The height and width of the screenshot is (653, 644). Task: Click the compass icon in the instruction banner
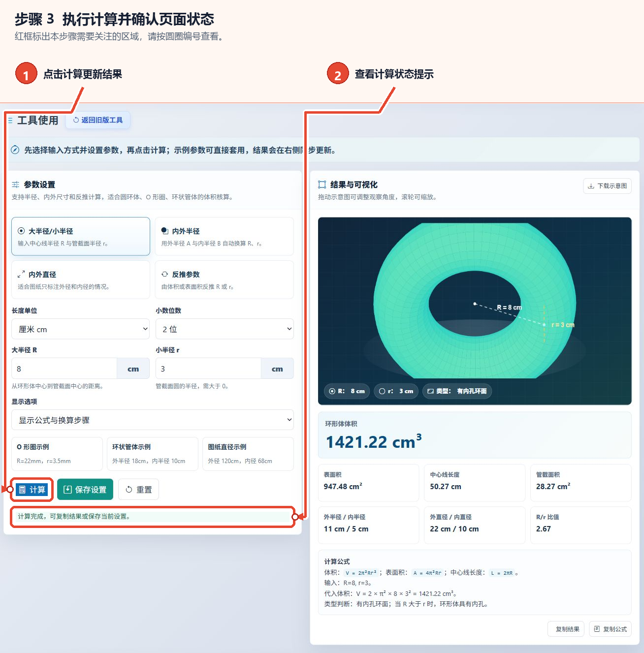[x=15, y=150]
